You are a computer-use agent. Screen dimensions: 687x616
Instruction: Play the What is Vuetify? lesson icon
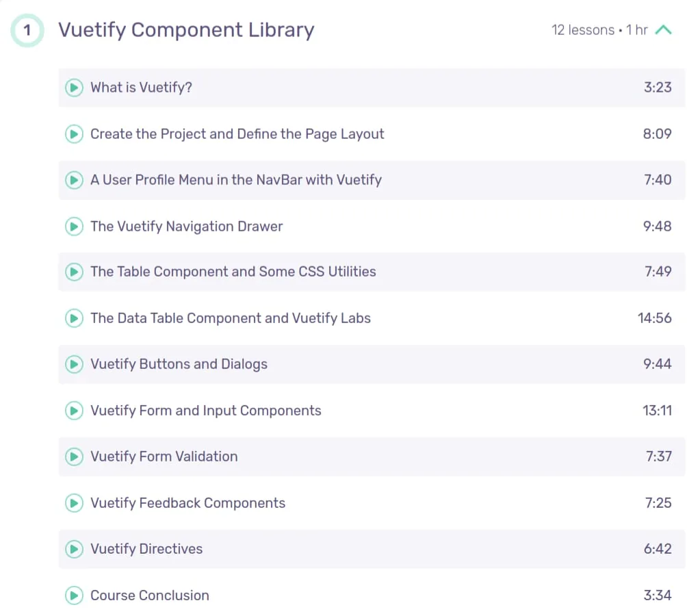coord(74,88)
